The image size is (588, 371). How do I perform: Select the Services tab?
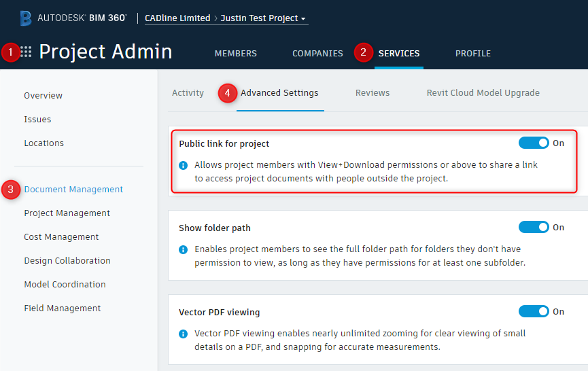point(399,54)
